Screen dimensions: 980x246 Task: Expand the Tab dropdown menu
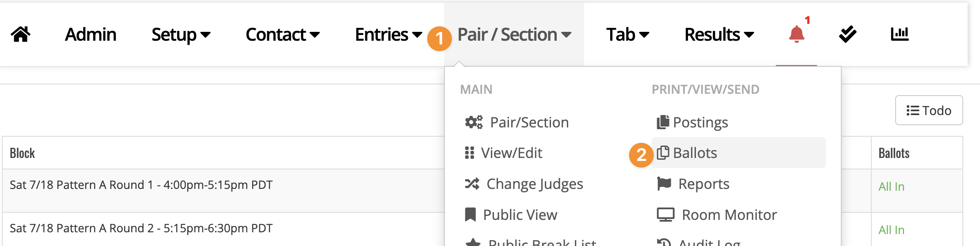point(627,35)
